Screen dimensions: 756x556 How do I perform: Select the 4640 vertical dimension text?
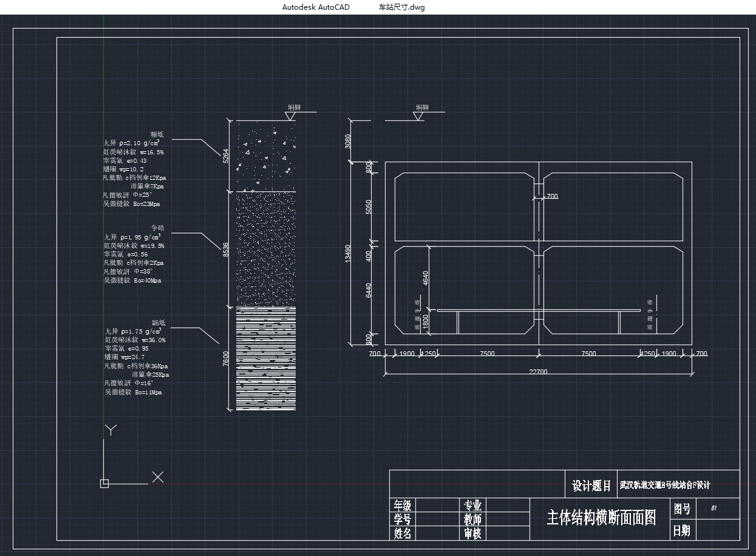426,278
